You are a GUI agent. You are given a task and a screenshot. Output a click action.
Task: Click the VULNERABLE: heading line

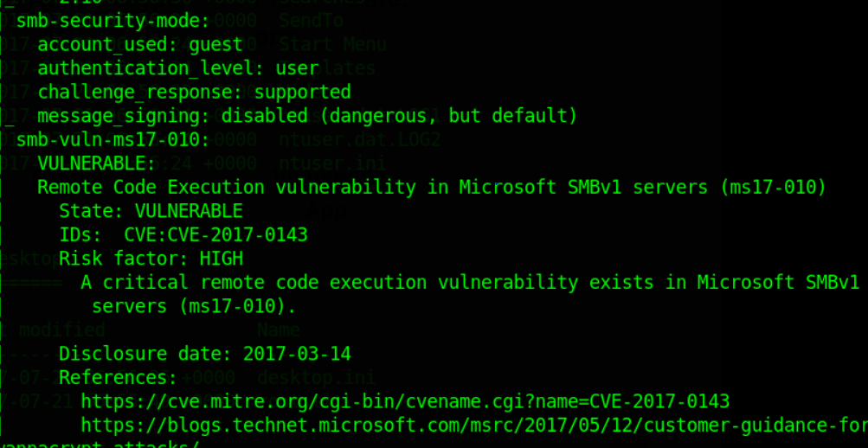[96, 163]
